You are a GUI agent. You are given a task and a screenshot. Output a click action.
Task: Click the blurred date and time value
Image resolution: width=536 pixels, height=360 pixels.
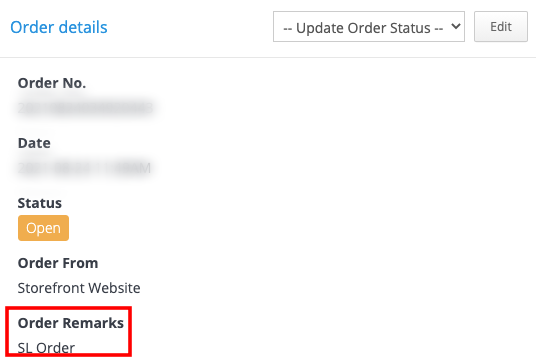click(x=84, y=168)
